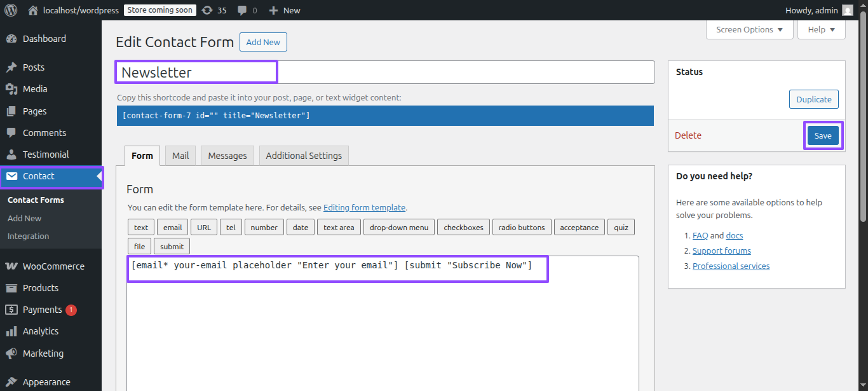Open the Editing form template link
The height and width of the screenshot is (391, 868).
tap(364, 207)
